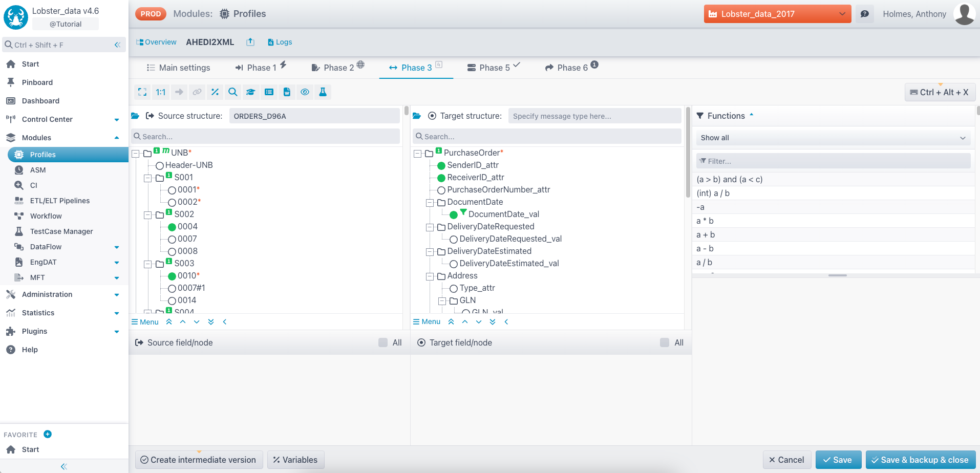Switch to the Phase 5 tab
Viewport: 980px width, 473px height.
[x=494, y=68]
